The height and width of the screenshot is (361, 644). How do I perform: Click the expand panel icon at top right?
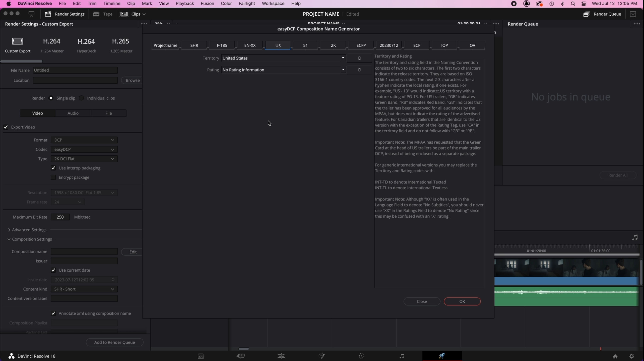(x=633, y=14)
